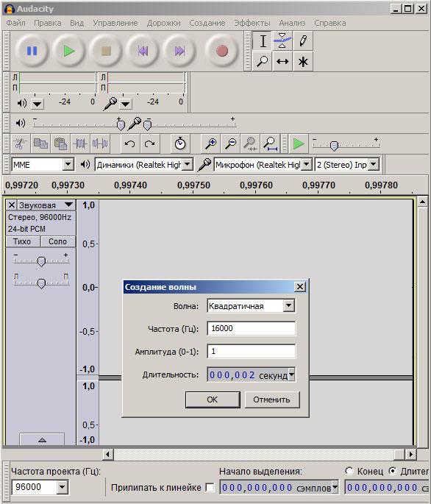
Task: Skip to start of track
Action: point(143,51)
